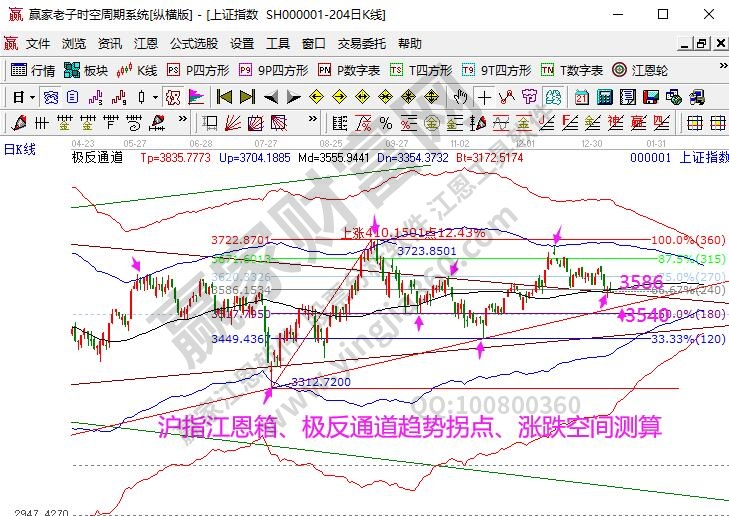Open the notebook notes icon
The image size is (729, 516).
tap(628, 98)
